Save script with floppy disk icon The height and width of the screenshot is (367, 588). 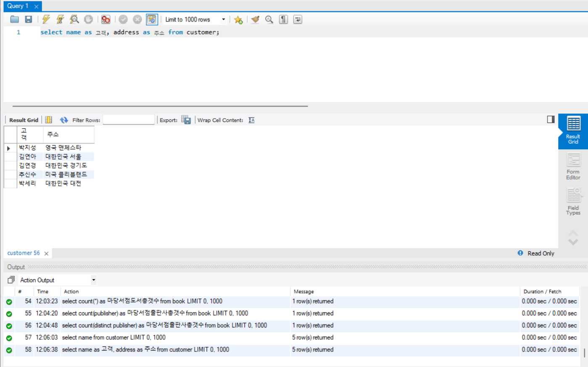[29, 19]
